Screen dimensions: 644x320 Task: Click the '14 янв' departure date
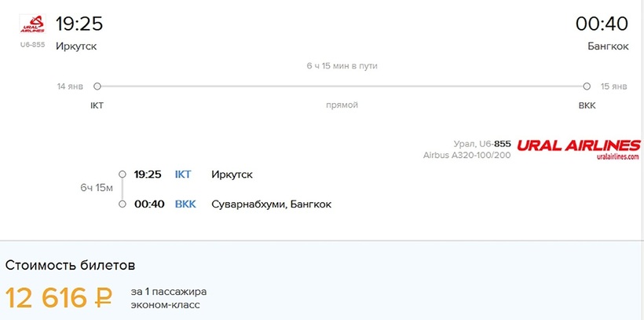tap(70, 86)
